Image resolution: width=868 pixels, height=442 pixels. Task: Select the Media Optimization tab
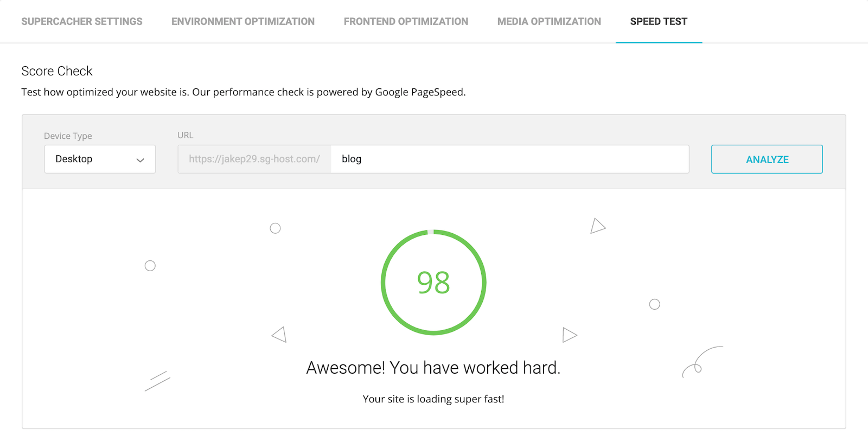[x=549, y=22]
